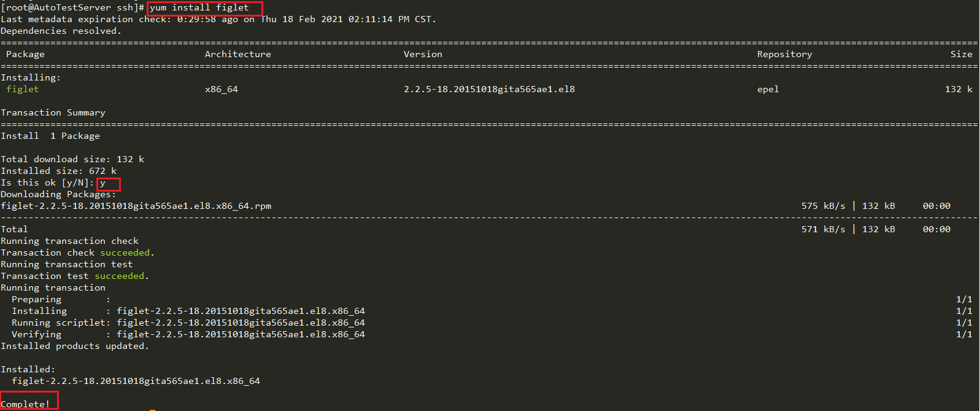980x411 pixels.
Task: Click the "Version" column header
Action: coord(423,54)
